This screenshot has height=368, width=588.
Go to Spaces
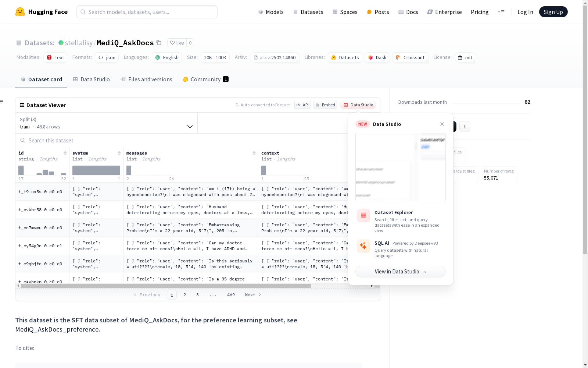[345, 12]
